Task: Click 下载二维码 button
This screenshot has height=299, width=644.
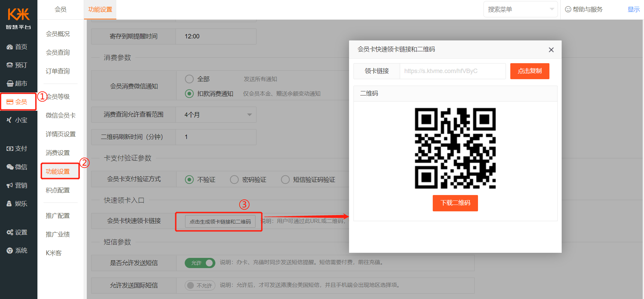Action: (x=455, y=203)
